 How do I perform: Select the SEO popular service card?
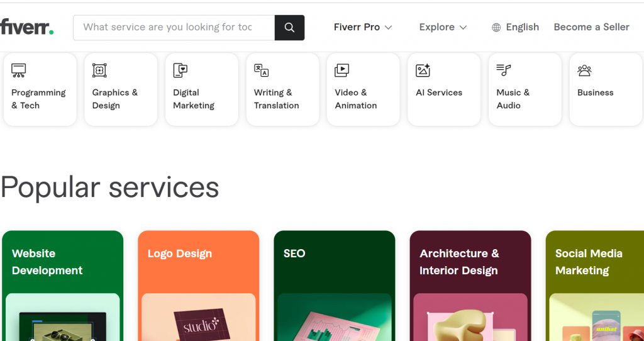pyautogui.click(x=335, y=286)
